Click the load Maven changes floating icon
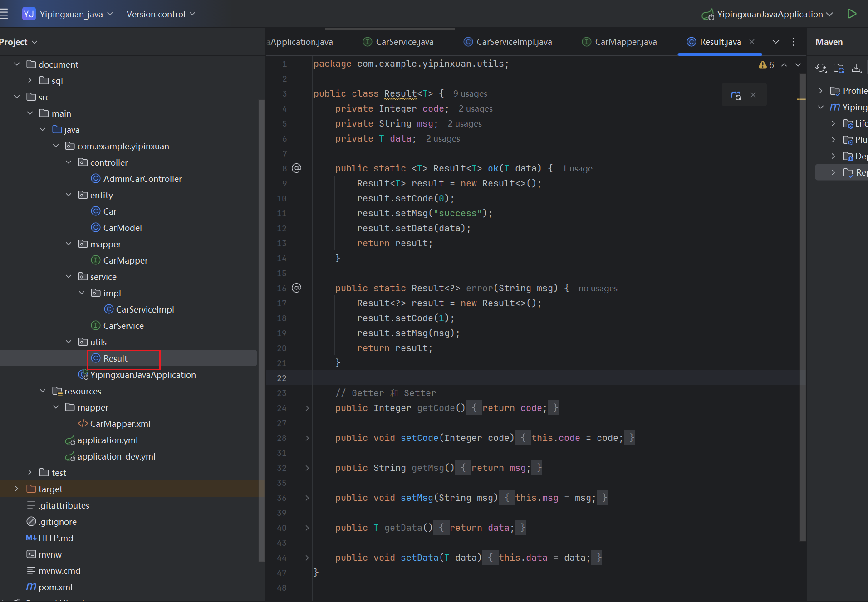 coord(736,95)
